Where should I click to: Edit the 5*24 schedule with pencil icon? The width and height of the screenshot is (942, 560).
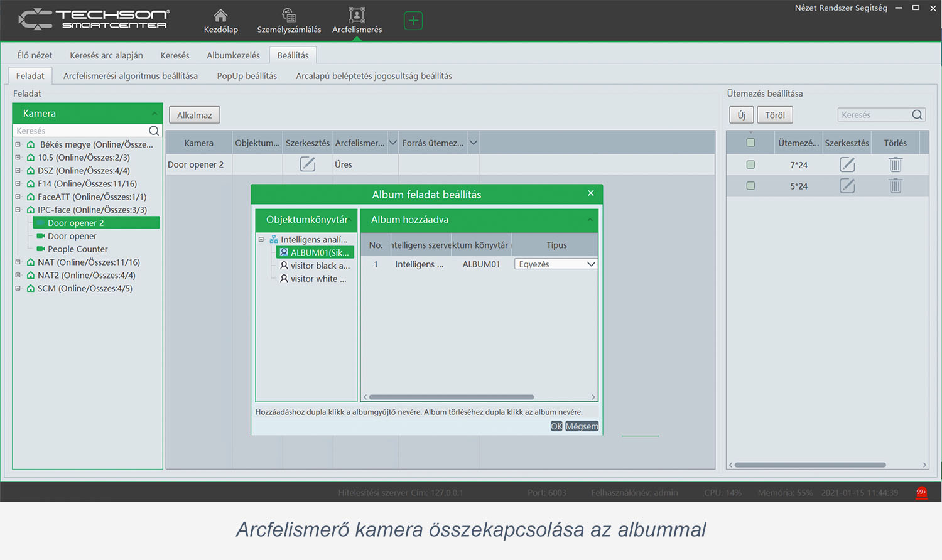tap(847, 185)
